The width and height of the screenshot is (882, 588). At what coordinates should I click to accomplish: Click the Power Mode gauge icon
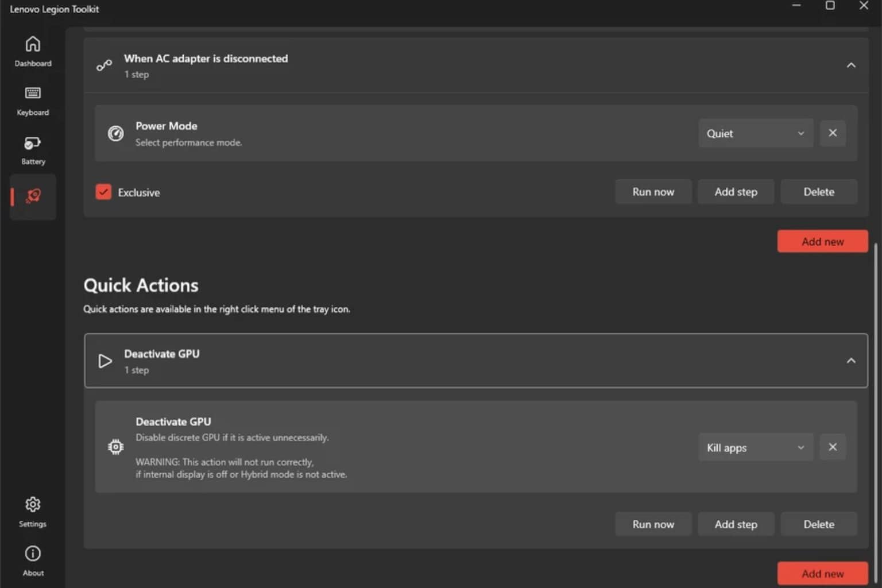tap(116, 134)
